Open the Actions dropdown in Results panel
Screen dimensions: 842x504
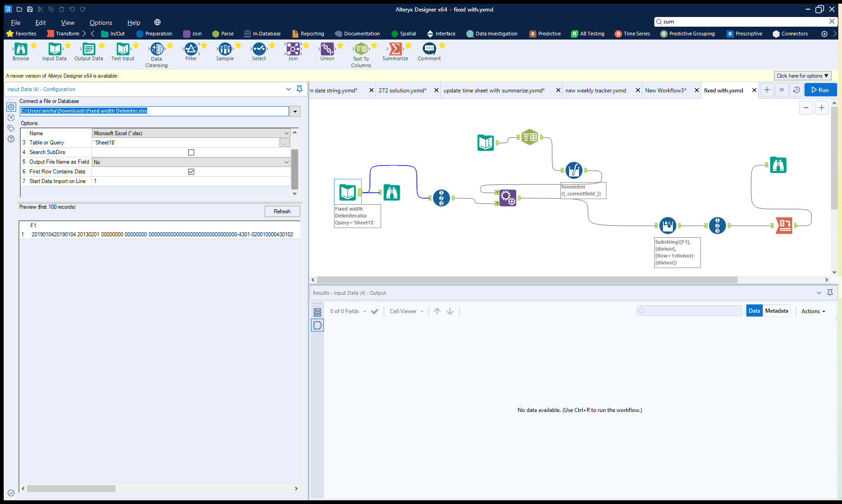812,311
